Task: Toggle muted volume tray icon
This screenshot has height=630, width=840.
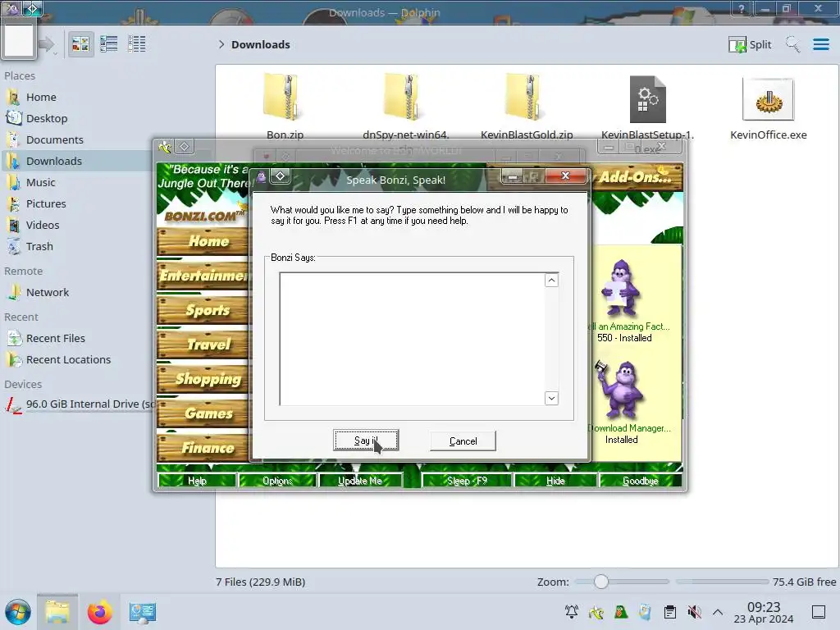Action: [x=694, y=611]
